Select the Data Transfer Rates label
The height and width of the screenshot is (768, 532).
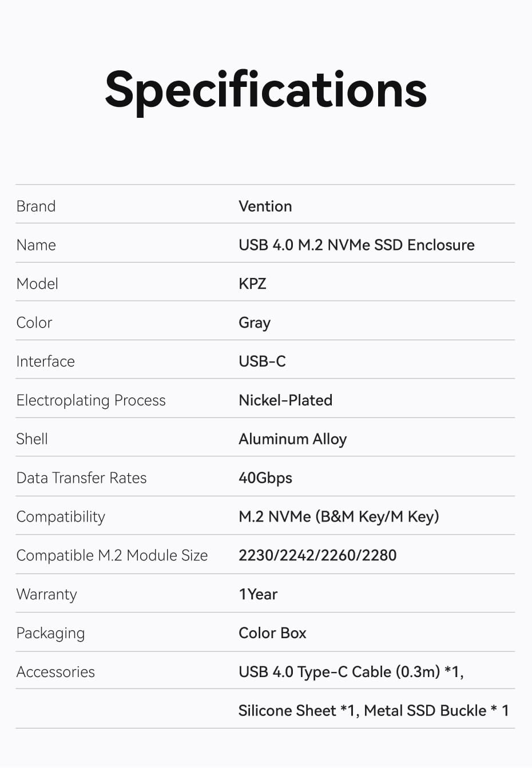81,478
